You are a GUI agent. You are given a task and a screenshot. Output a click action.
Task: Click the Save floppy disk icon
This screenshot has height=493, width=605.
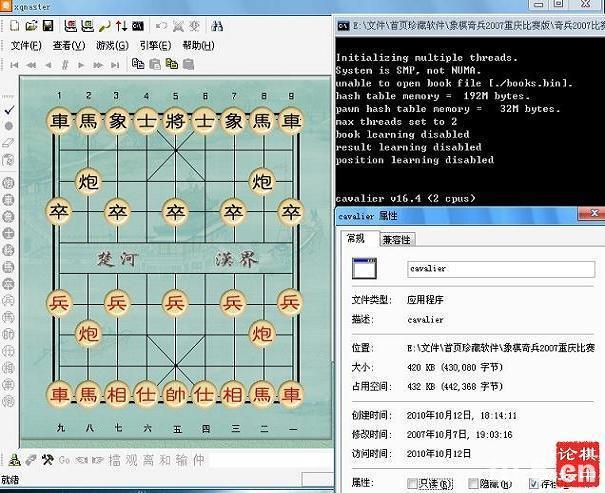point(48,26)
